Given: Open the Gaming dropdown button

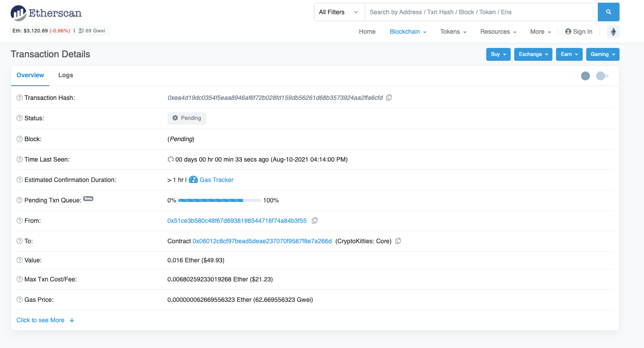Looking at the screenshot, I should point(603,54).
